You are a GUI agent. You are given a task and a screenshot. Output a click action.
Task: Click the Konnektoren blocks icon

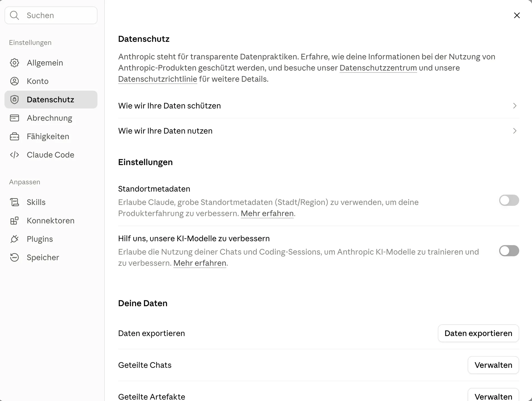point(14,221)
